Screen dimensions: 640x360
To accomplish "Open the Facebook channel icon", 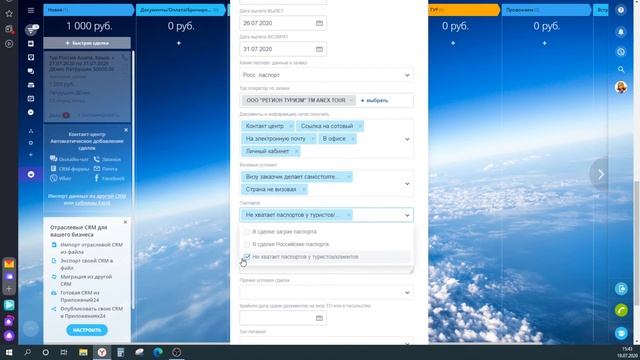I will click(97, 178).
